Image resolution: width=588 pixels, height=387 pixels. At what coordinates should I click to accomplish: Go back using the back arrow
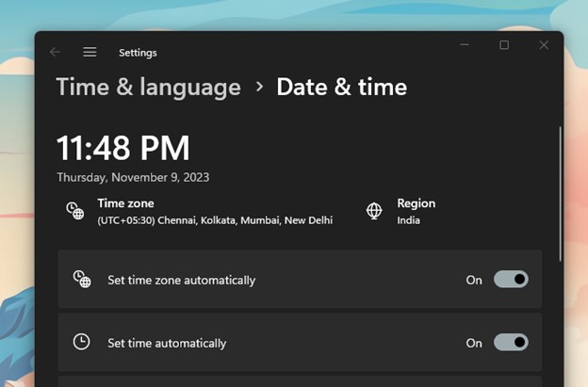[55, 53]
